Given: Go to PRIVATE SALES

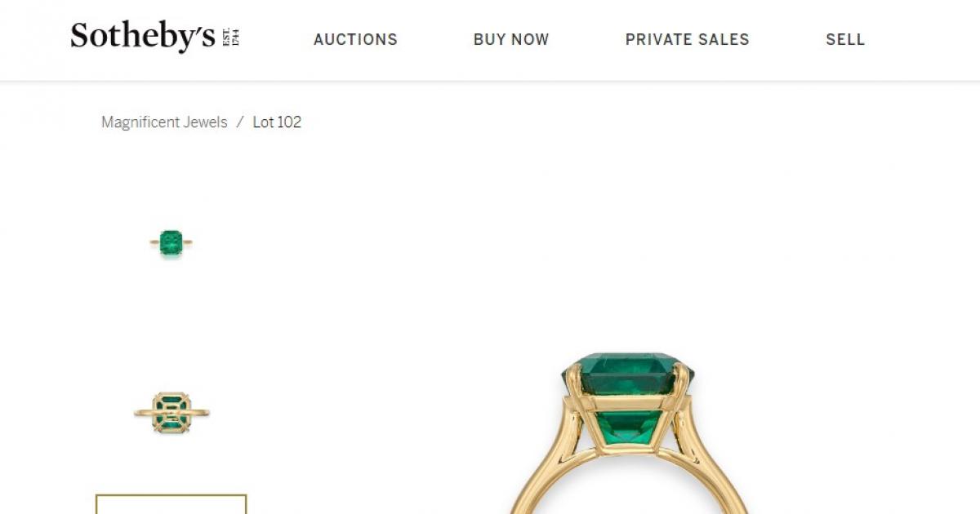Looking at the screenshot, I should [x=687, y=39].
